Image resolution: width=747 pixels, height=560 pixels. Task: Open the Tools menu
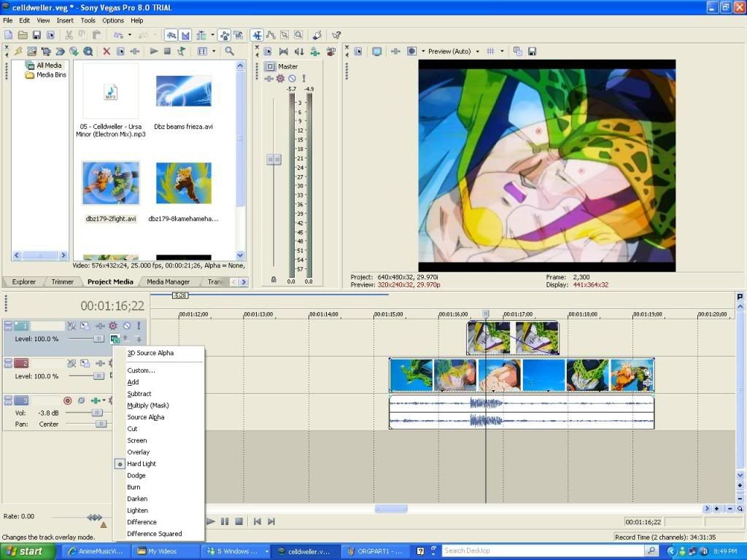point(88,20)
